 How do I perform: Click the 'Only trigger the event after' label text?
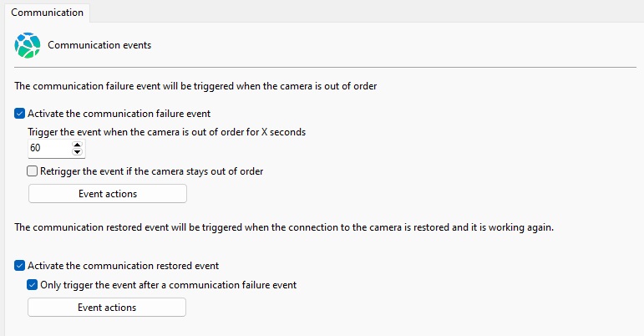(x=169, y=285)
